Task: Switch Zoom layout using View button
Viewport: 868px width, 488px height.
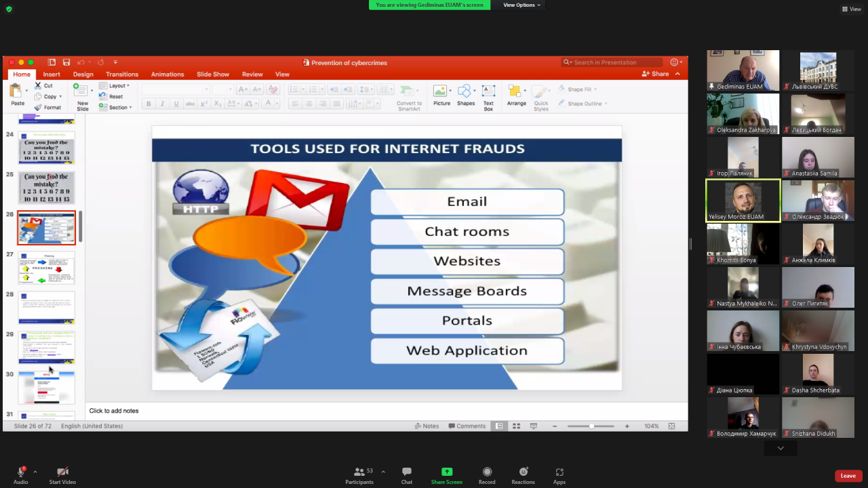Action: click(851, 9)
